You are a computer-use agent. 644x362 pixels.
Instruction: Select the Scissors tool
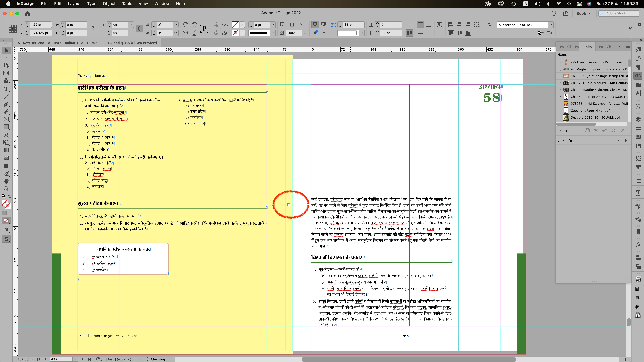[x=6, y=135]
